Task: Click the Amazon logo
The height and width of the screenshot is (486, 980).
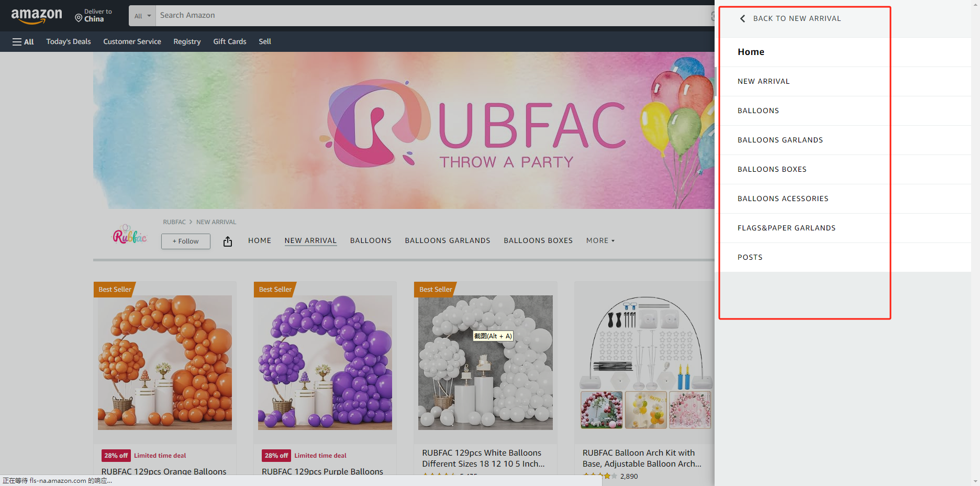Action: pyautogui.click(x=37, y=16)
